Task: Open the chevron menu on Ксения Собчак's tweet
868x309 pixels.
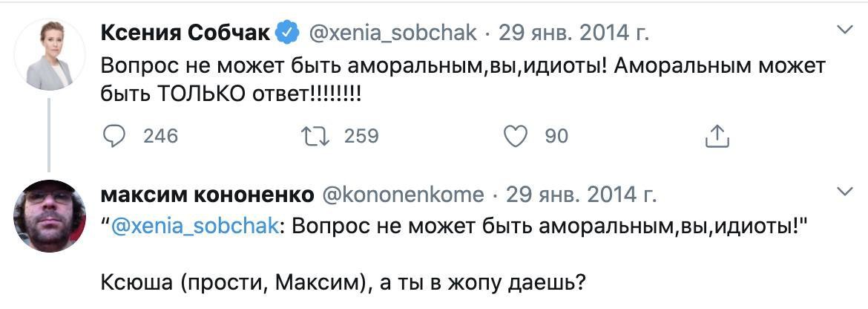Action: (844, 30)
